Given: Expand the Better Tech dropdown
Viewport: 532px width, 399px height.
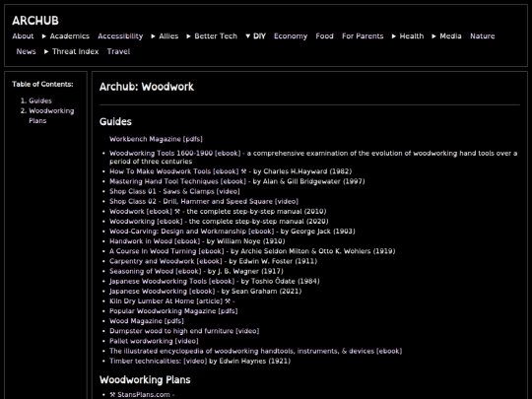Looking at the screenshot, I should [x=212, y=36].
